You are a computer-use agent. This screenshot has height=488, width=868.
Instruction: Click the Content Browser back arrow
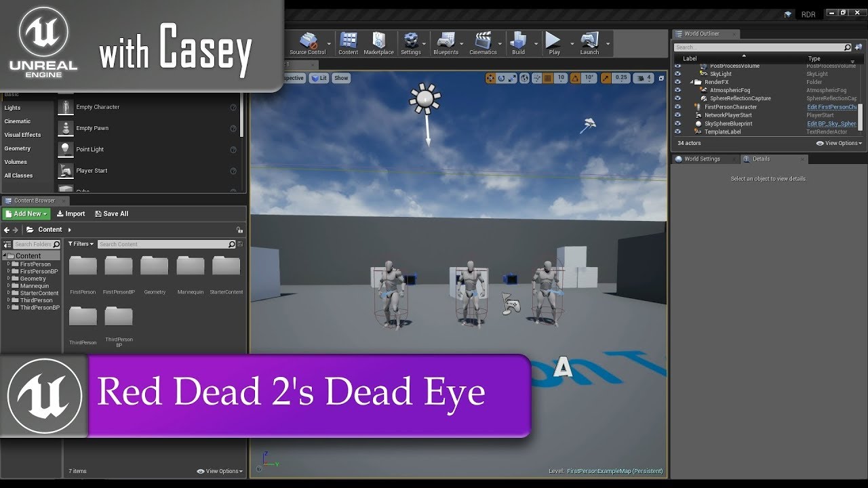point(7,230)
